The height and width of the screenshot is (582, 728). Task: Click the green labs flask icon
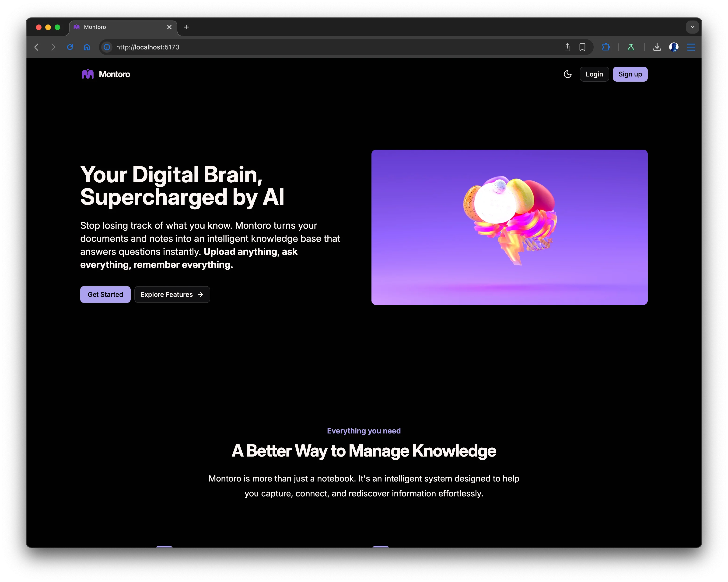(631, 47)
